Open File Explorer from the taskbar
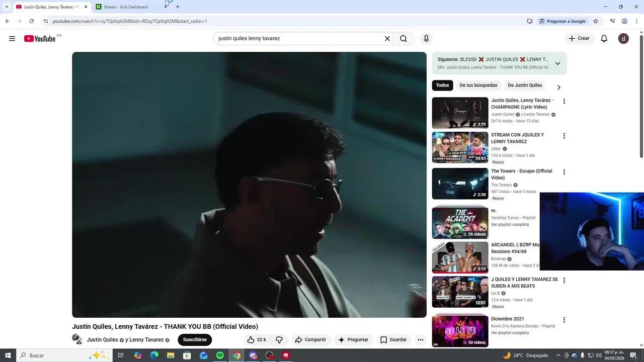This screenshot has height=362, width=644. 171,355
